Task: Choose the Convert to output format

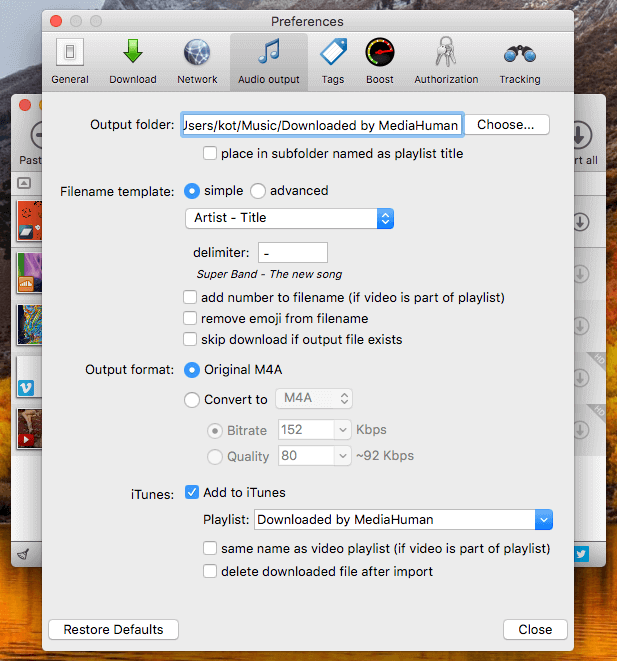Action: click(192, 399)
